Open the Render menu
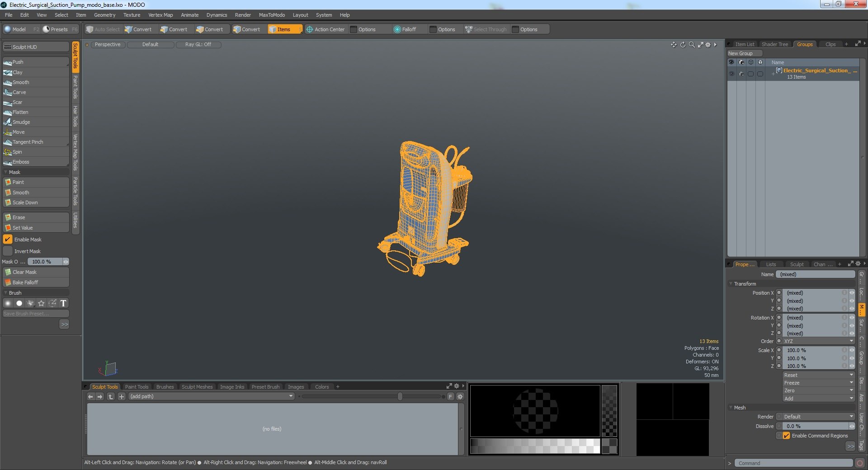868x470 pixels. pos(243,15)
